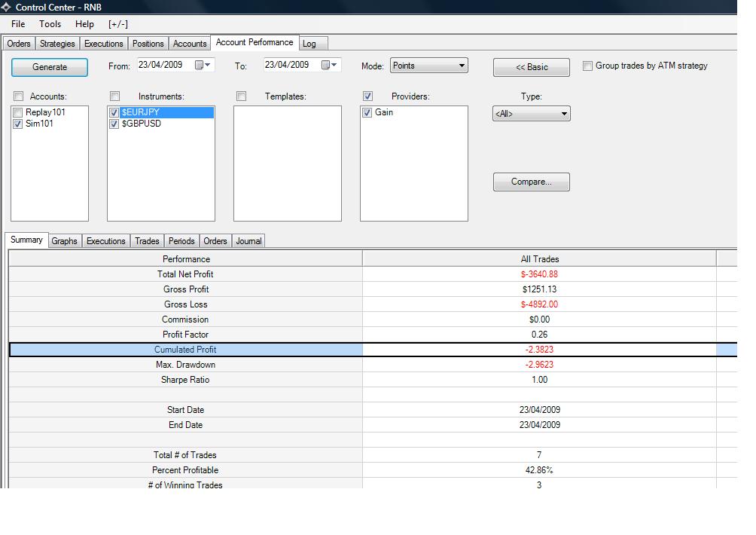Switch to the Positions tab
Viewport: 756px width, 535px height.
coord(148,44)
